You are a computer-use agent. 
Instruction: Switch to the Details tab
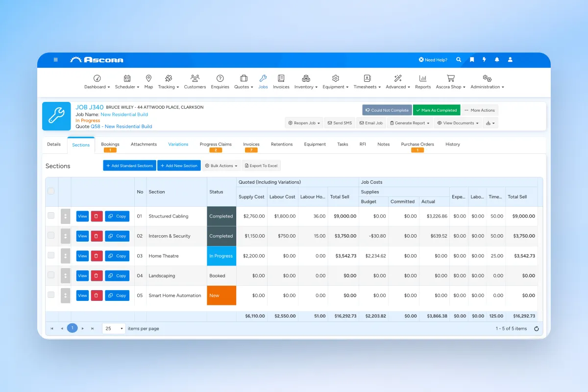pos(54,145)
